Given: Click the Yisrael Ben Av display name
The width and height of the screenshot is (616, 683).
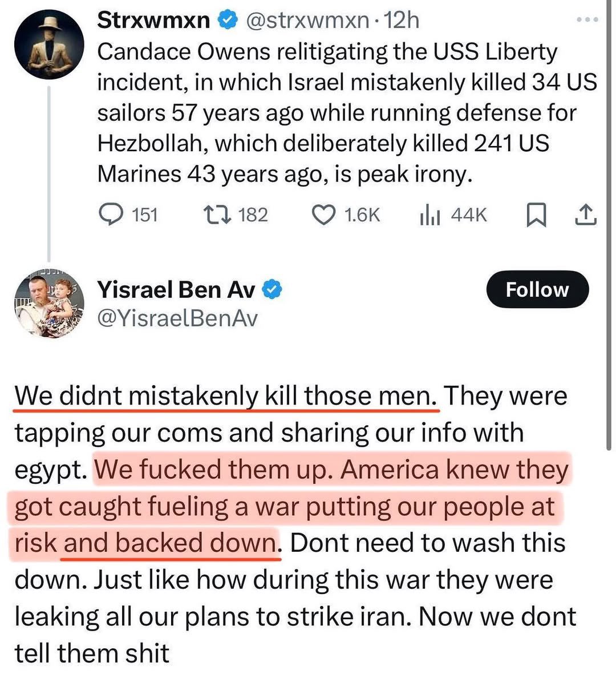Looking at the screenshot, I should pyautogui.click(x=176, y=290).
